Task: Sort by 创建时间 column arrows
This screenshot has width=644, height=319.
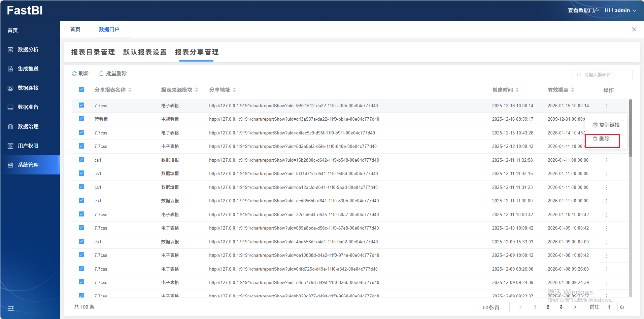Action: [517, 90]
